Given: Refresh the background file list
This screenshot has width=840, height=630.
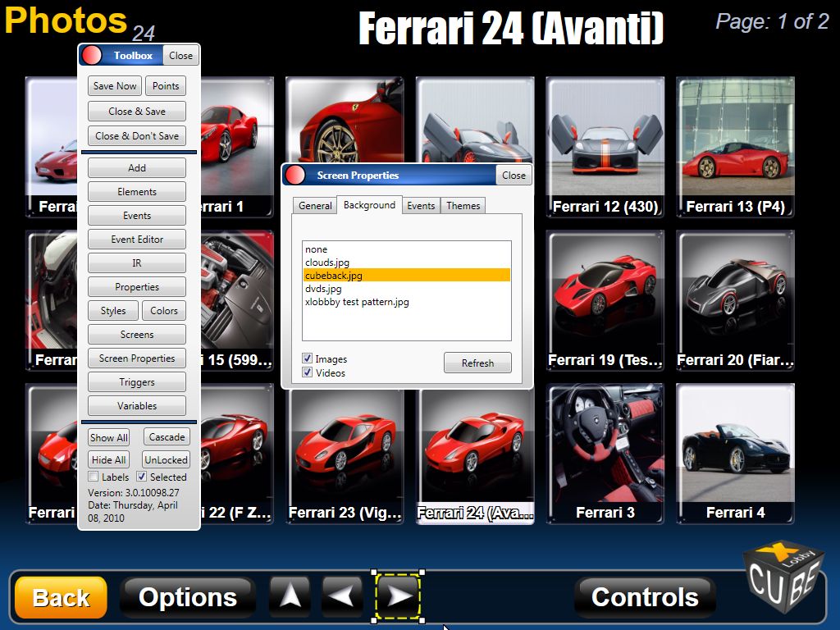Looking at the screenshot, I should pos(477,363).
